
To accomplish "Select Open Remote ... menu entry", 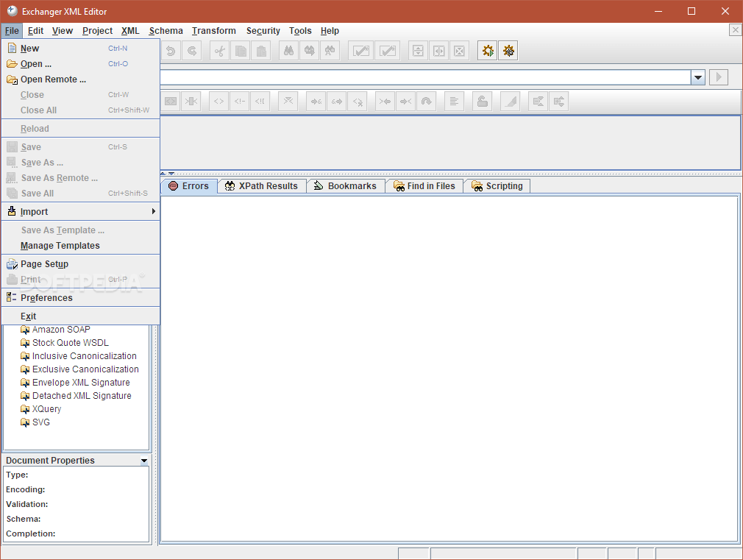I will [x=81, y=79].
